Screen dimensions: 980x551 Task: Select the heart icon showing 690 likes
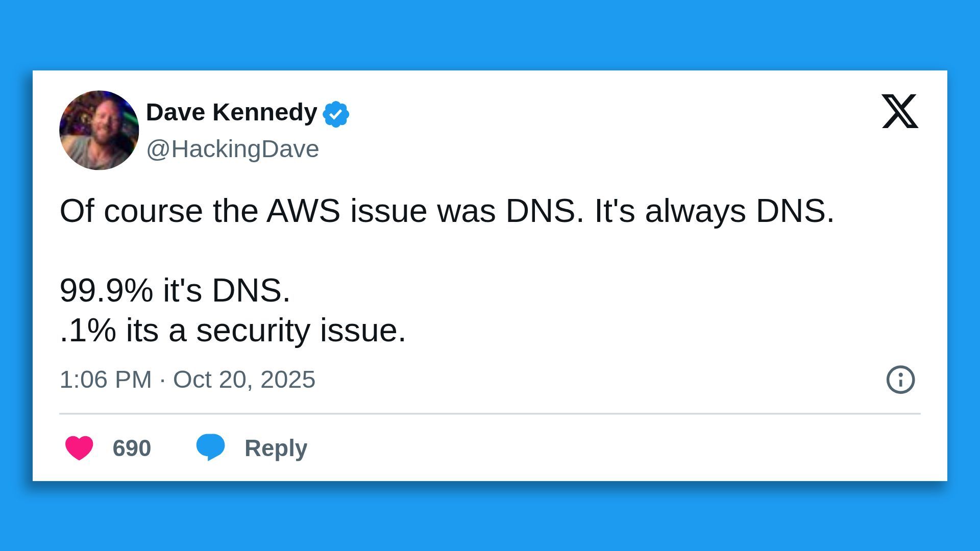79,447
